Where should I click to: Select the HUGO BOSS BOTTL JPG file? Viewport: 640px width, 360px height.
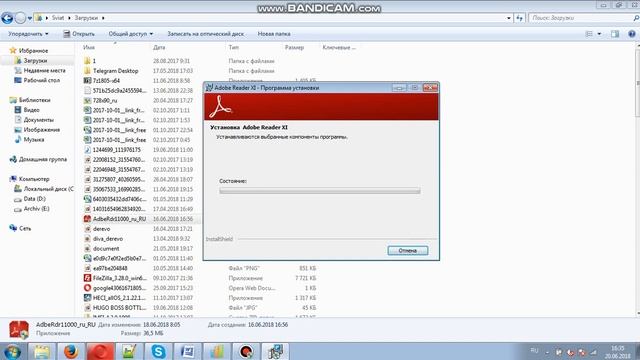point(115,308)
